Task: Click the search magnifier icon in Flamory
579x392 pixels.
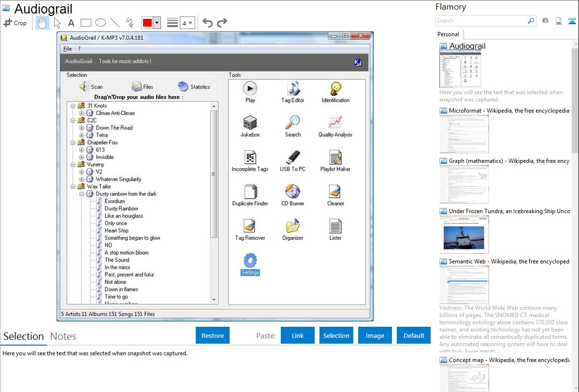Action: (x=531, y=21)
